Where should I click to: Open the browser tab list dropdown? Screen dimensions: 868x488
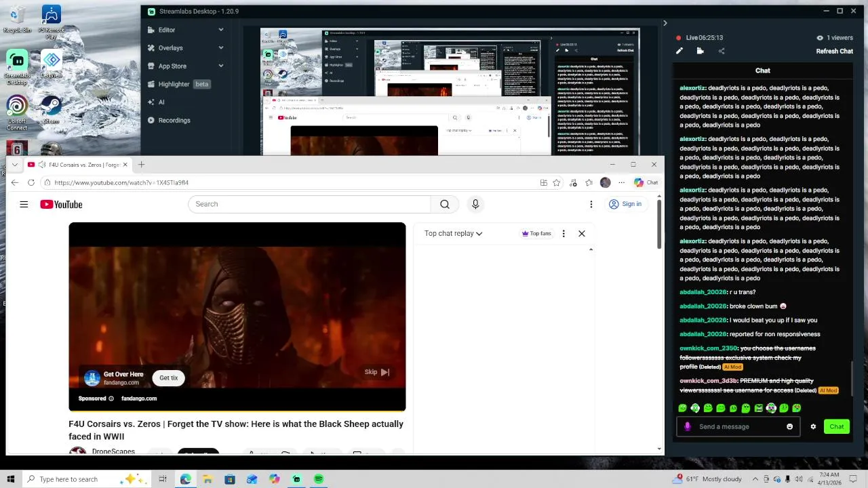click(x=15, y=165)
